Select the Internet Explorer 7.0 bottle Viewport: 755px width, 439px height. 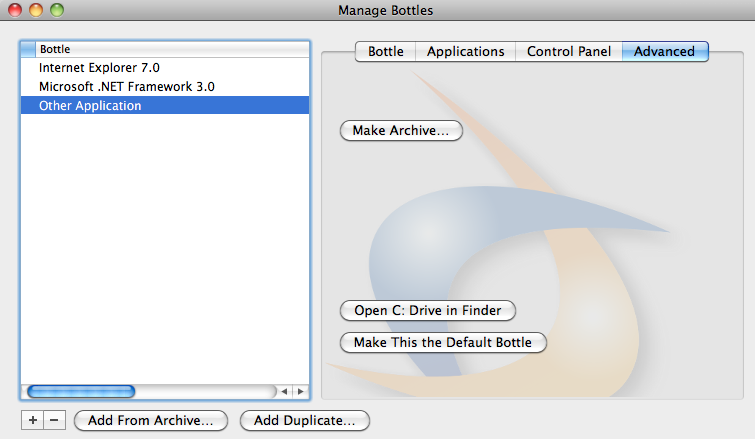point(165,68)
